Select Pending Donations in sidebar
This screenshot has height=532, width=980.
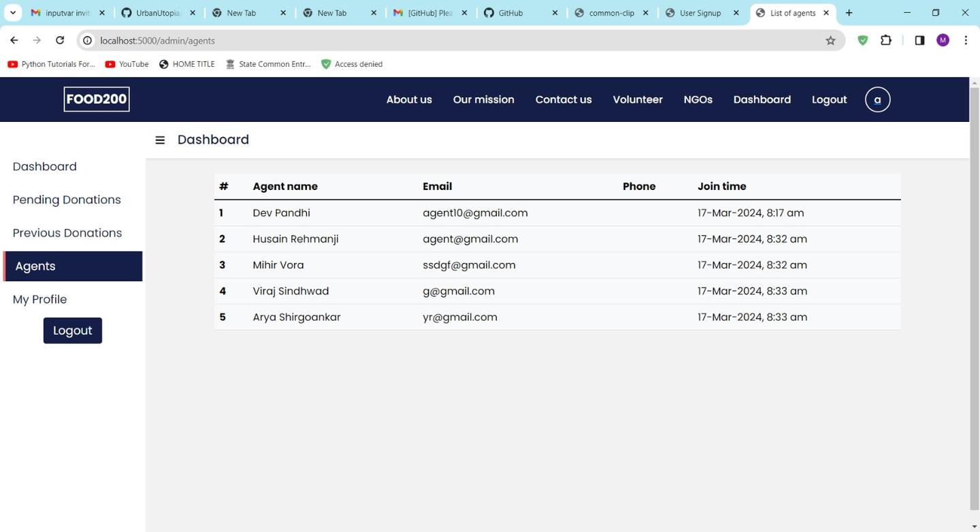click(67, 200)
